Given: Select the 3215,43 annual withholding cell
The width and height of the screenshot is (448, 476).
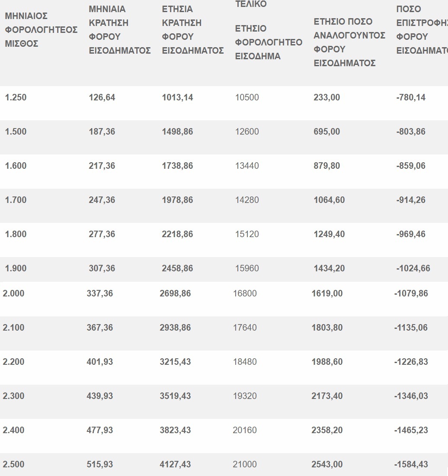Looking at the screenshot, I should coord(175,362).
